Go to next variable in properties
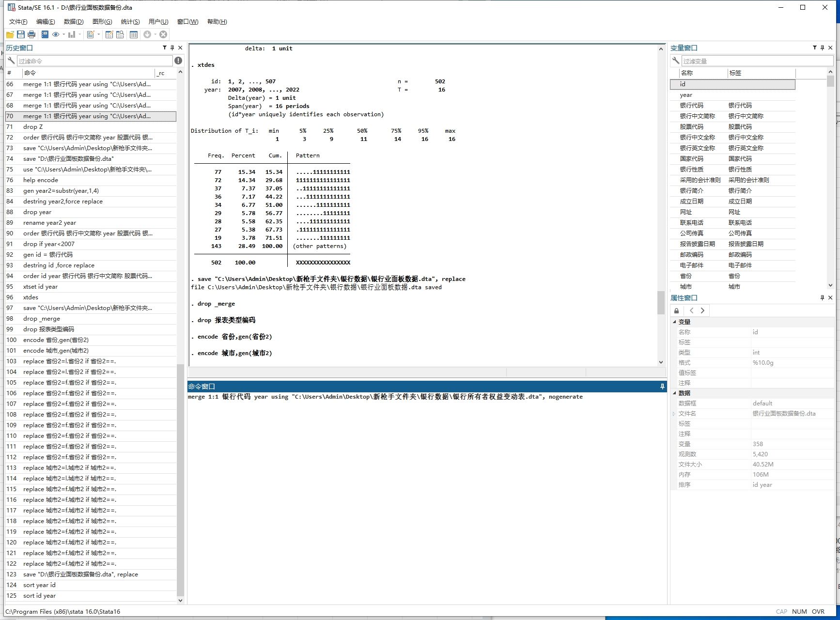This screenshot has width=840, height=620. pyautogui.click(x=702, y=311)
